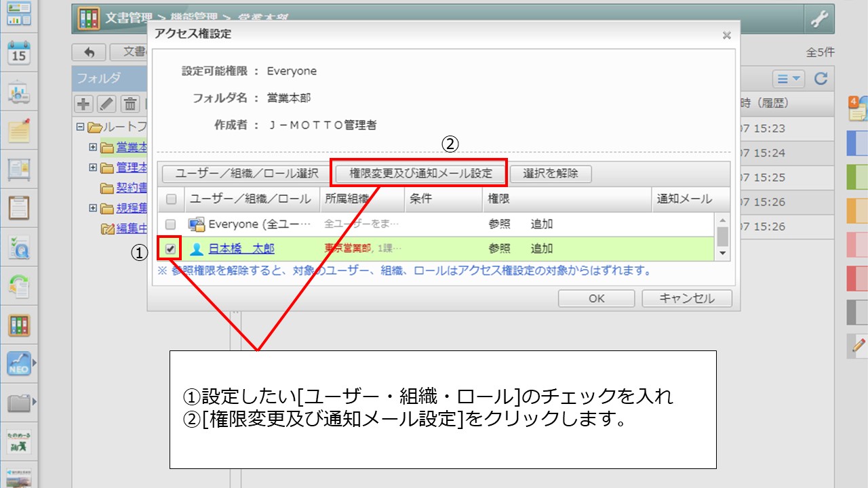Image resolution: width=868 pixels, height=488 pixels.
Task: Check the Everyone row checkbox
Action: [172, 224]
